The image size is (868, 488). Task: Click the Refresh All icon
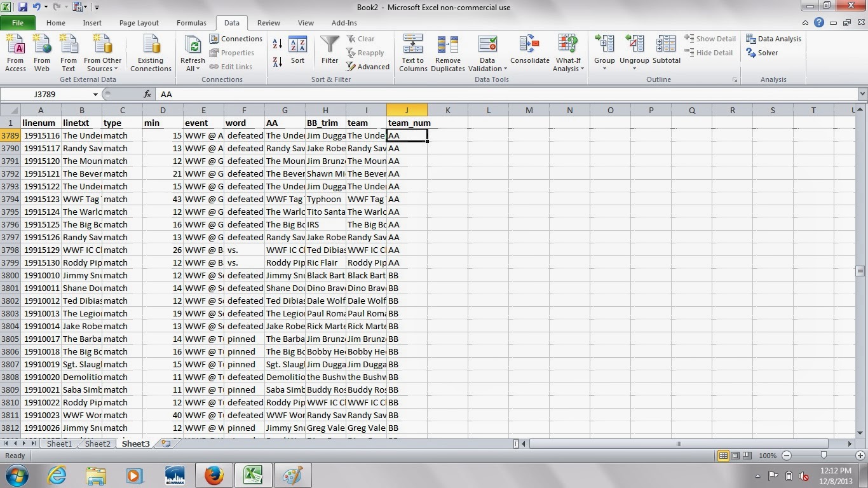(193, 46)
